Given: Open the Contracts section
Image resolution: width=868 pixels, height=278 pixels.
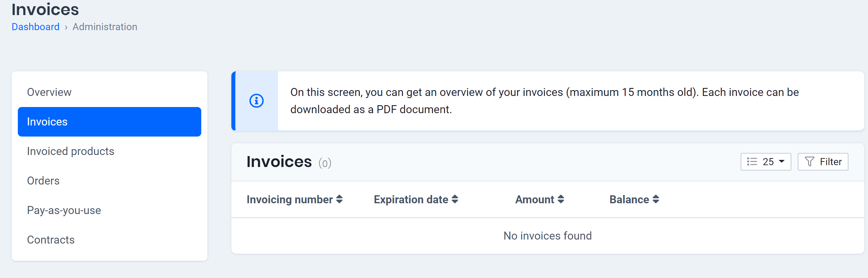Looking at the screenshot, I should tap(50, 240).
